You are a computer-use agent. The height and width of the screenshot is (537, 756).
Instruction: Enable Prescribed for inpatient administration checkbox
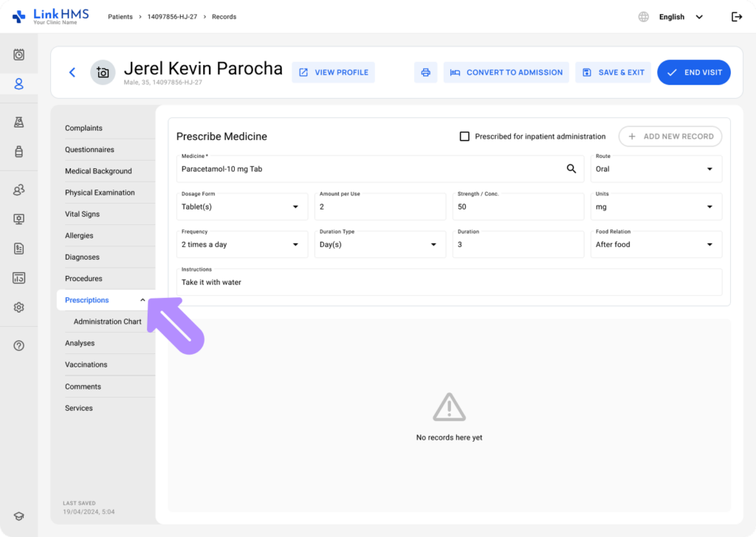[464, 136]
